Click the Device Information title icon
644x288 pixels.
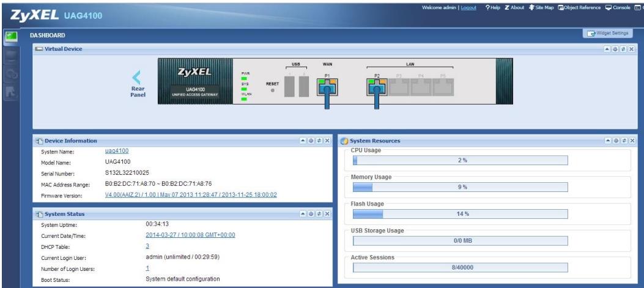[39, 141]
